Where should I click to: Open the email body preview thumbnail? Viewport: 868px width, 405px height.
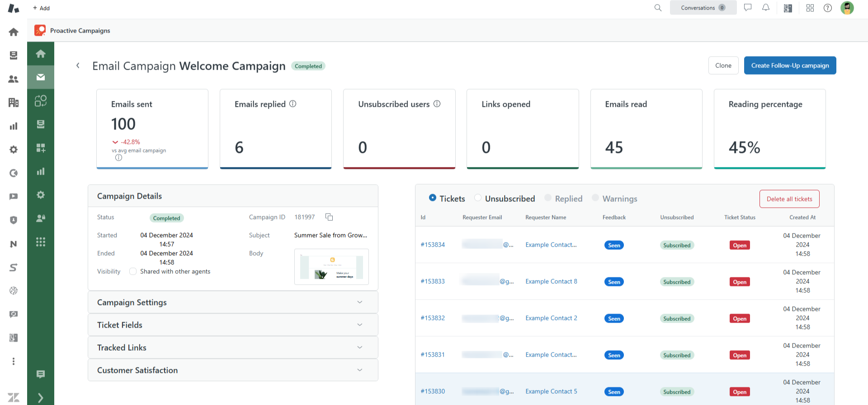click(x=331, y=267)
